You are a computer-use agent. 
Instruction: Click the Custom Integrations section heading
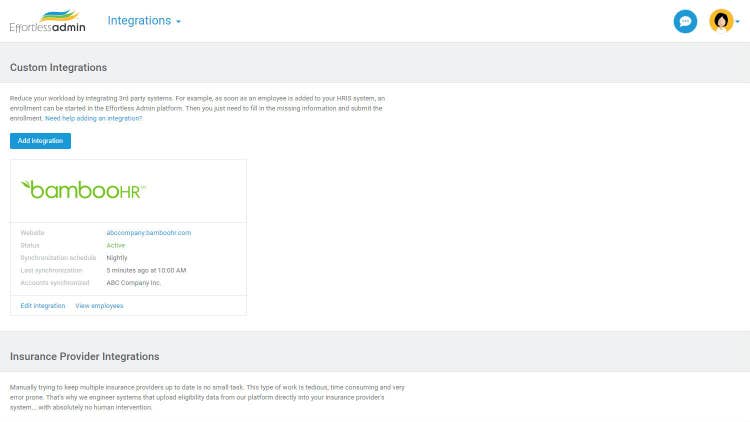click(58, 68)
